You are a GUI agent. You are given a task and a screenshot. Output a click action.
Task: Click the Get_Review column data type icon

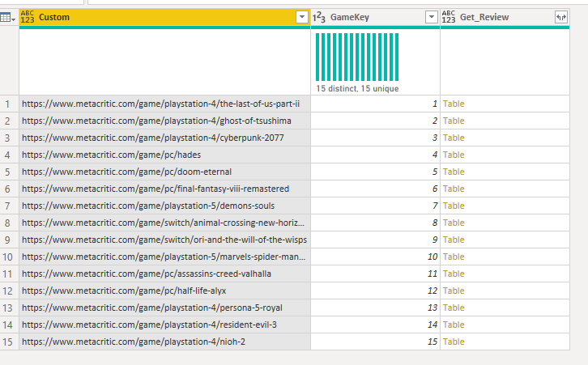coord(449,17)
